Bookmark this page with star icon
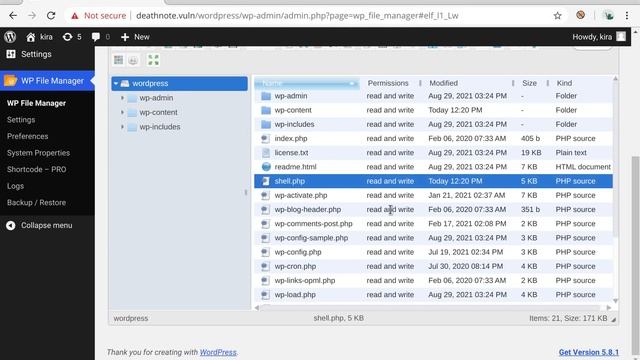640x360 pixels. pos(558,16)
